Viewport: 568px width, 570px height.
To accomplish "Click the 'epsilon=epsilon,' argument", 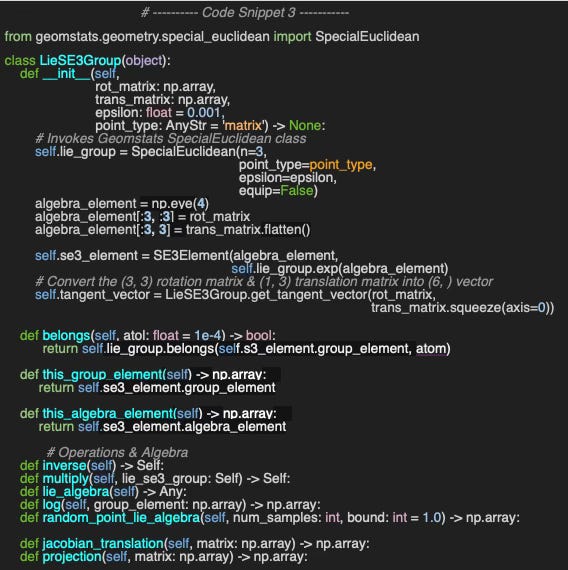I will pos(288,178).
